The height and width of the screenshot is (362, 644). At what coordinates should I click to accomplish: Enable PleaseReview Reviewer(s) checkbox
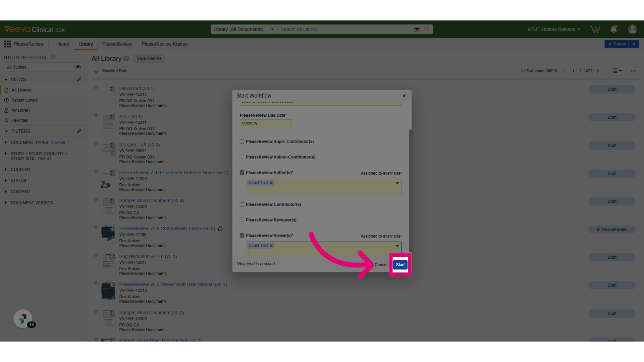click(242, 220)
